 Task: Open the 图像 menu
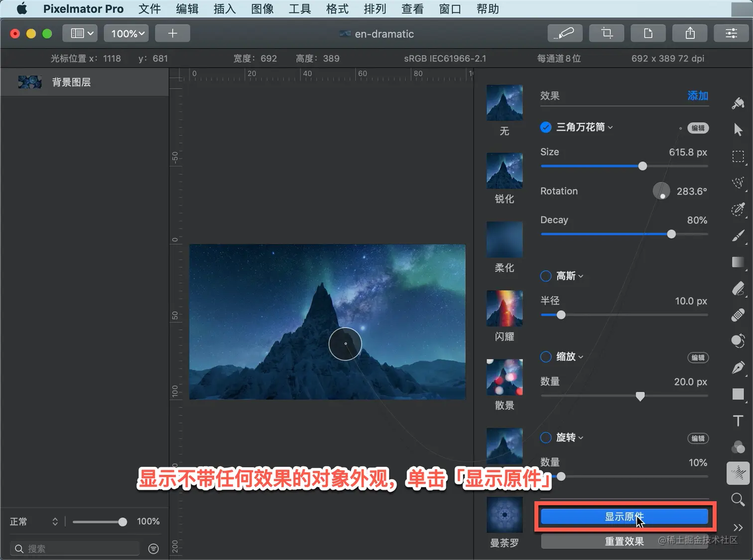pos(262,9)
